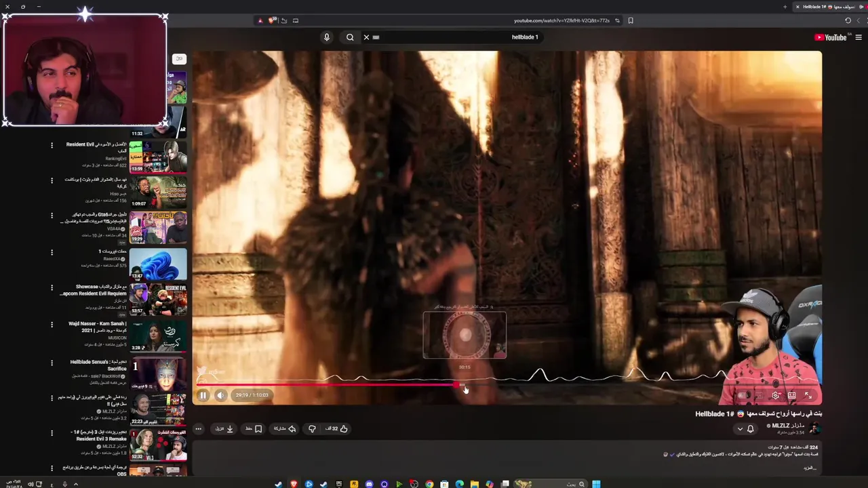Open the Gta6 analysis video thumbnail
868x488 pixels.
[157, 228]
